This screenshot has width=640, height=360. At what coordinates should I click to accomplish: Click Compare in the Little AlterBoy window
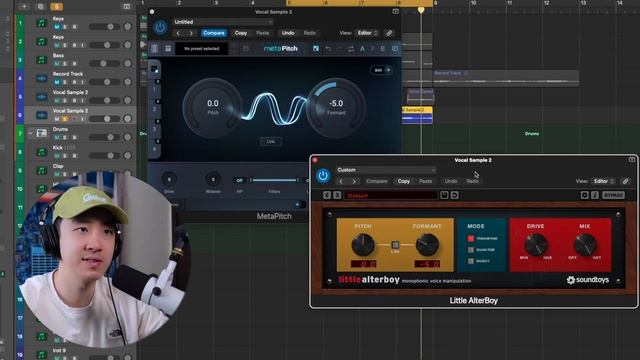point(376,181)
